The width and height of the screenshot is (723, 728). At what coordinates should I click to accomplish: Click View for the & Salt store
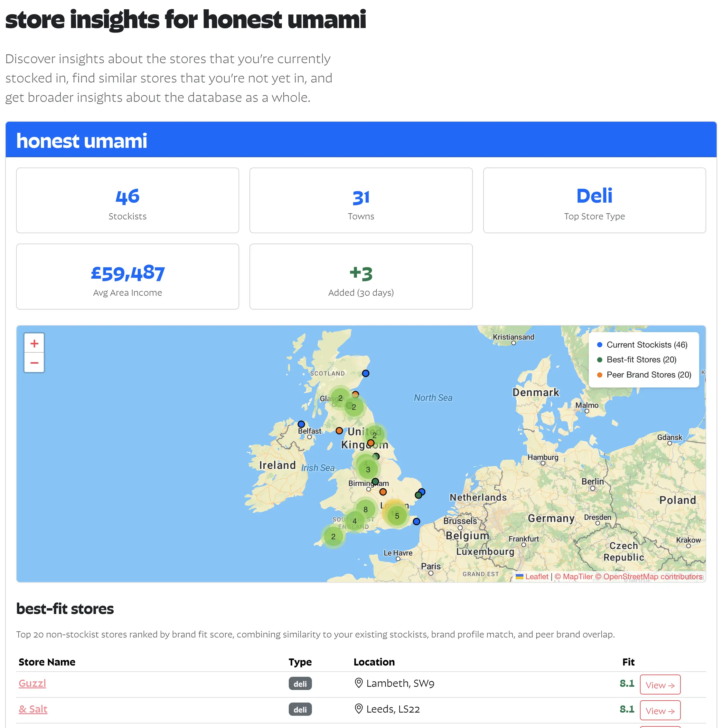(660, 710)
